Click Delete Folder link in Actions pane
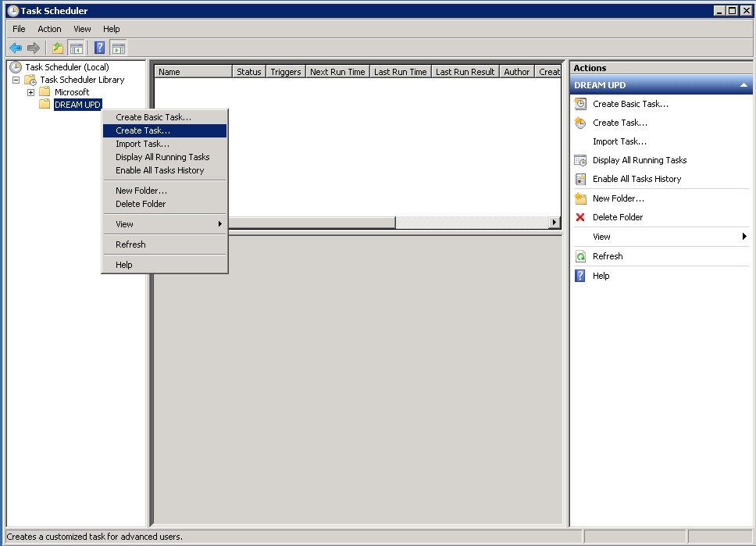 [x=618, y=217]
